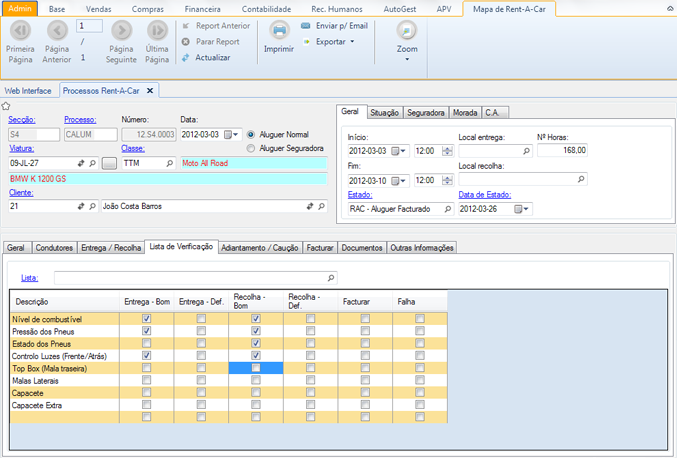Click the Zoom magnifier icon
Image resolution: width=677 pixels, height=458 pixels.
[x=407, y=30]
